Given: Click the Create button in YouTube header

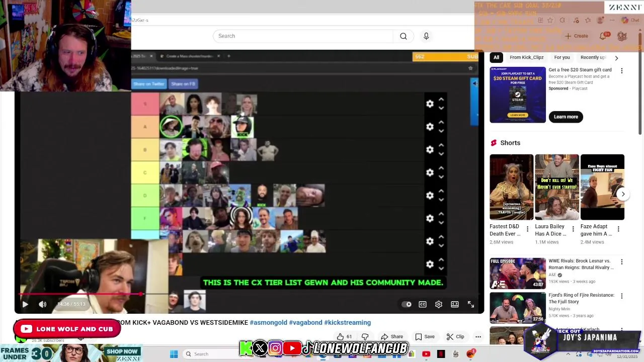Looking at the screenshot, I should (577, 36).
